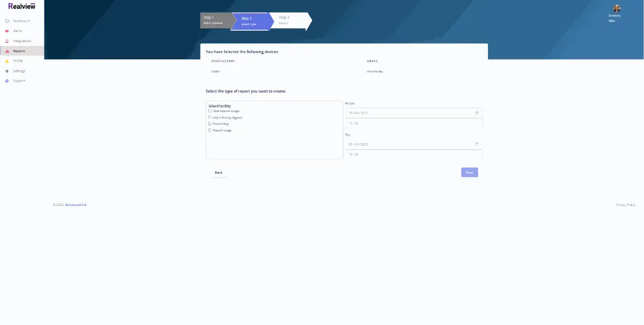644x325 pixels.
Task: Open the Privacy Policy link
Action: pyautogui.click(x=625, y=205)
